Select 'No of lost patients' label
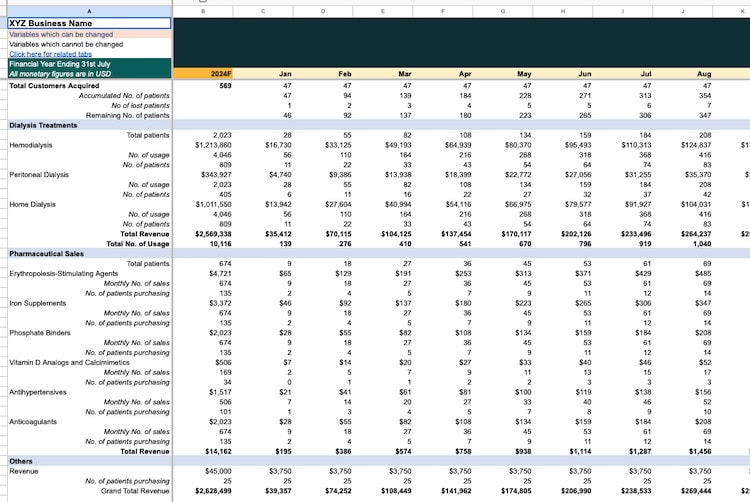The height and width of the screenshot is (502, 750). [140, 105]
